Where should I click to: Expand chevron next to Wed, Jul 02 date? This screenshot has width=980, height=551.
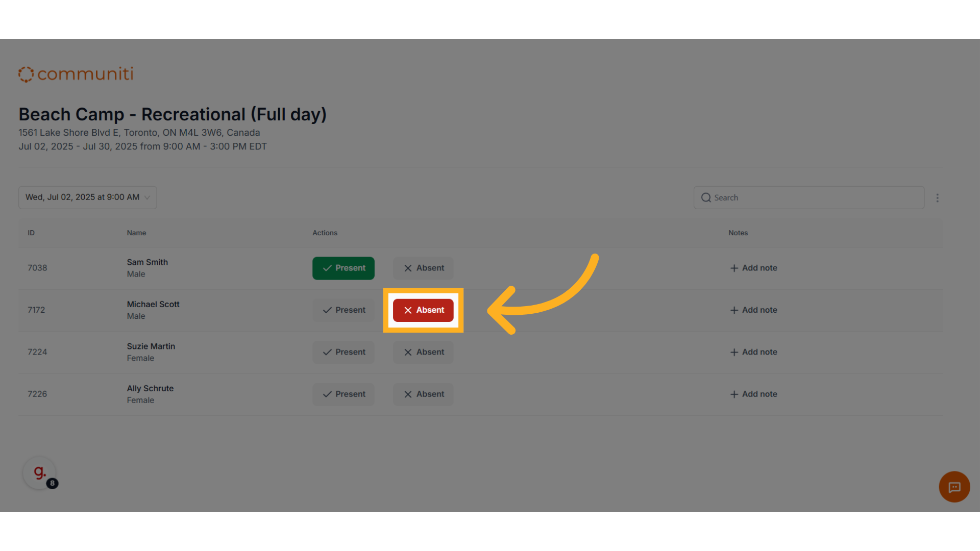(x=147, y=197)
